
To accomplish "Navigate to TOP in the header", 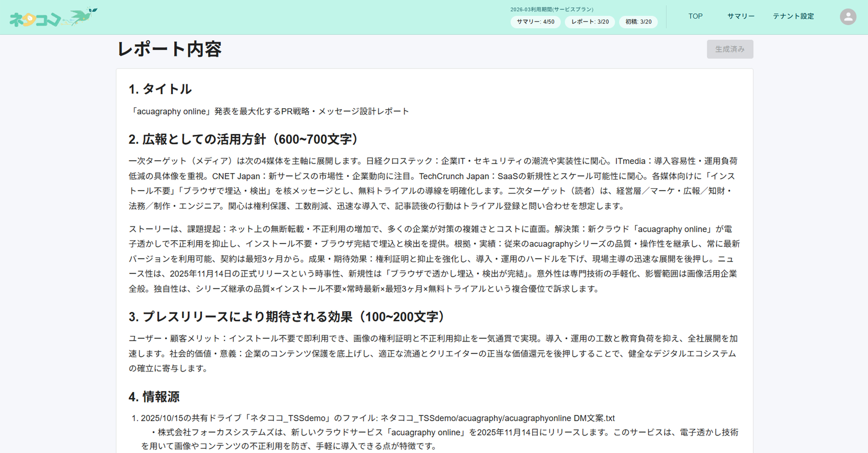I will 695,16.
